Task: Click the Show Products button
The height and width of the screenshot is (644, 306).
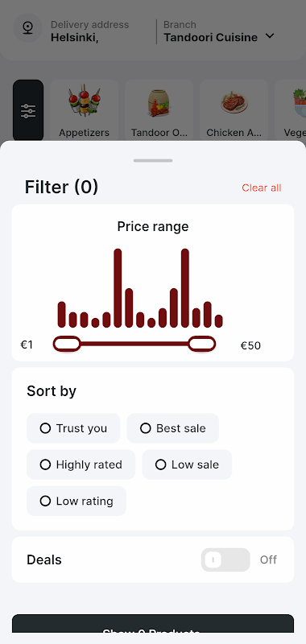Action: tap(153, 629)
